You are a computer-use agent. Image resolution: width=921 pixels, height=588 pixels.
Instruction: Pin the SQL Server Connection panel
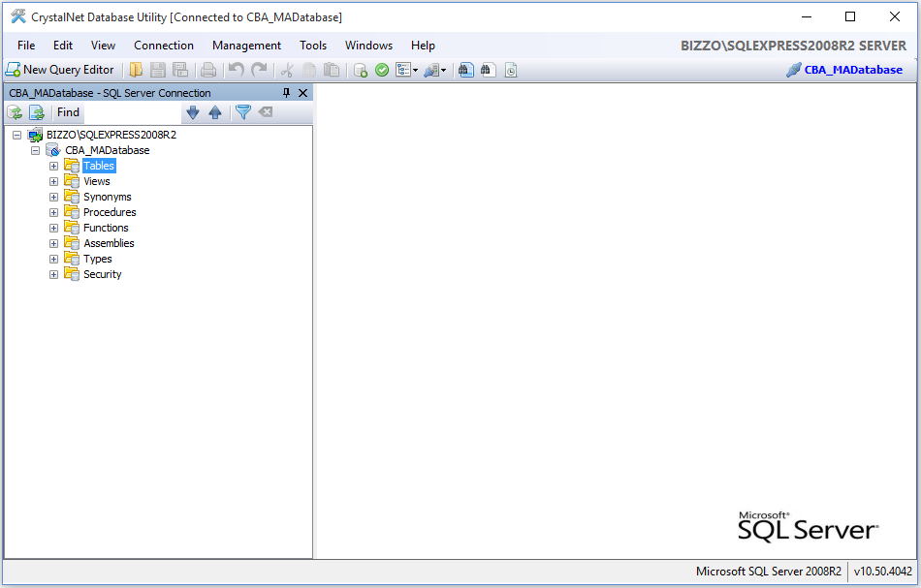point(287,93)
